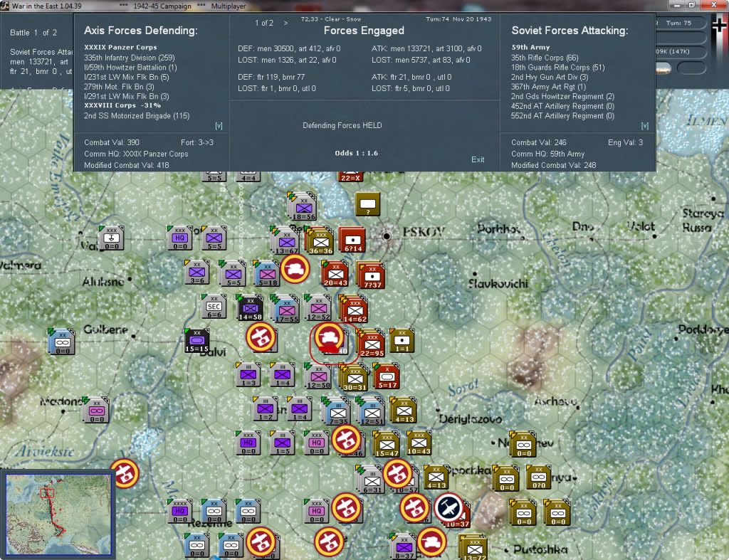
Task: Select the 3=6 German infantry counter
Action: click(x=196, y=273)
